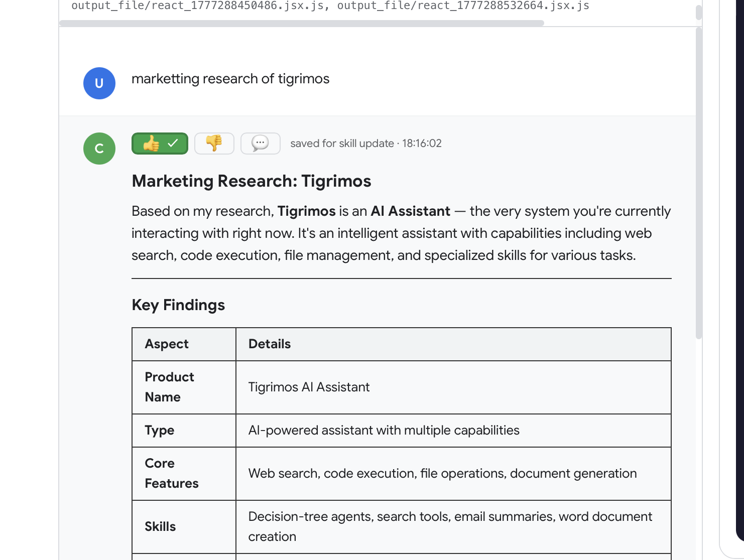Click the 'Product Name' table cell

coord(184,387)
